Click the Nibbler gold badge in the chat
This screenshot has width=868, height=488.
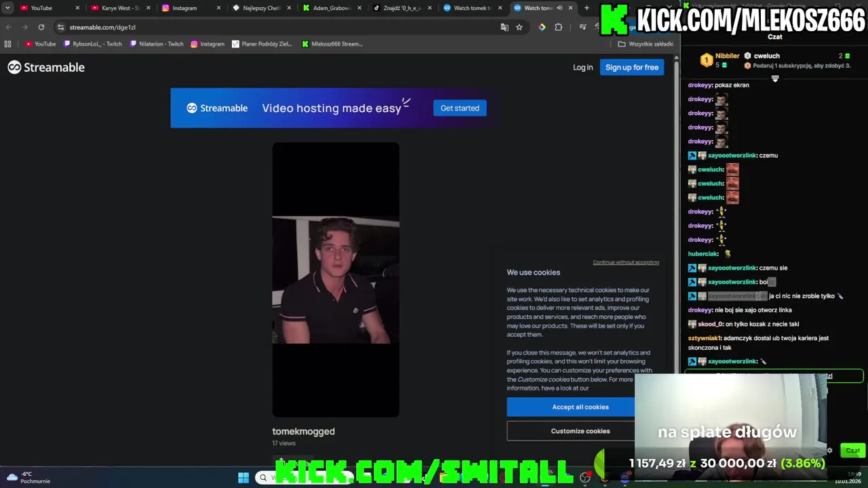[706, 60]
